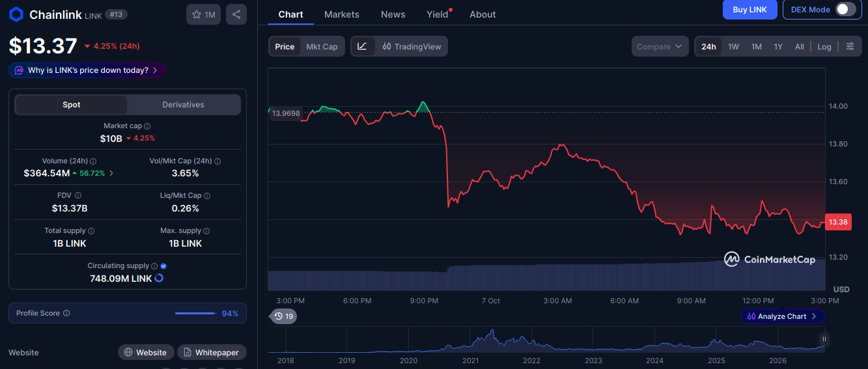The width and height of the screenshot is (868, 369).
Task: Expand volume details arrow next to 56.72%
Action: pyautogui.click(x=111, y=173)
